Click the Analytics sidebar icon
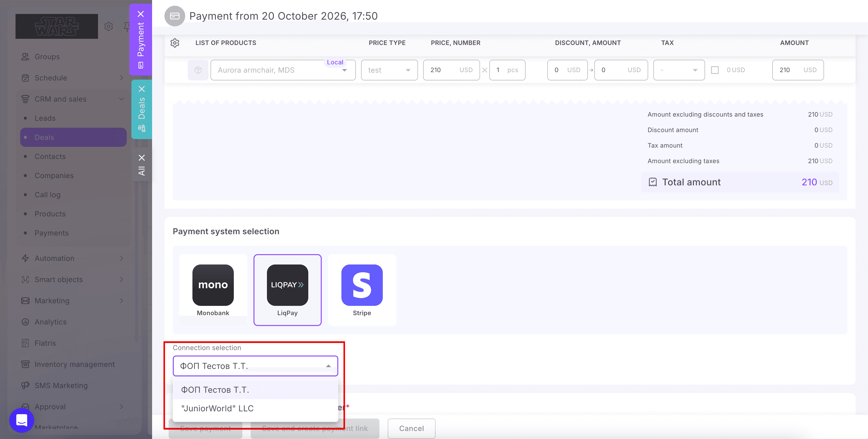The width and height of the screenshot is (868, 439). click(x=25, y=322)
